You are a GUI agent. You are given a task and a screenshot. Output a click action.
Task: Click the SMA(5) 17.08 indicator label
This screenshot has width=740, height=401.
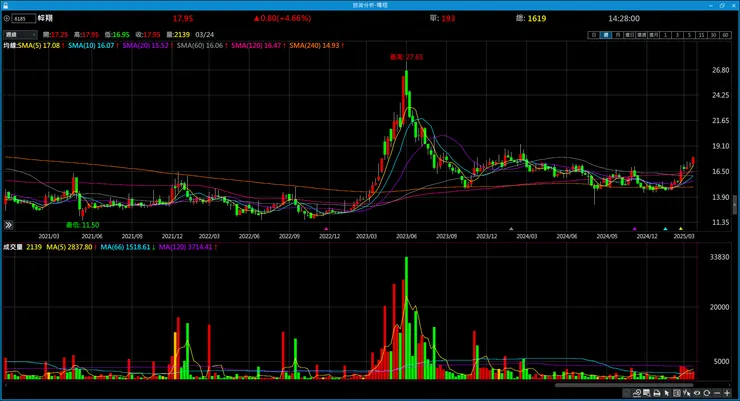point(39,46)
